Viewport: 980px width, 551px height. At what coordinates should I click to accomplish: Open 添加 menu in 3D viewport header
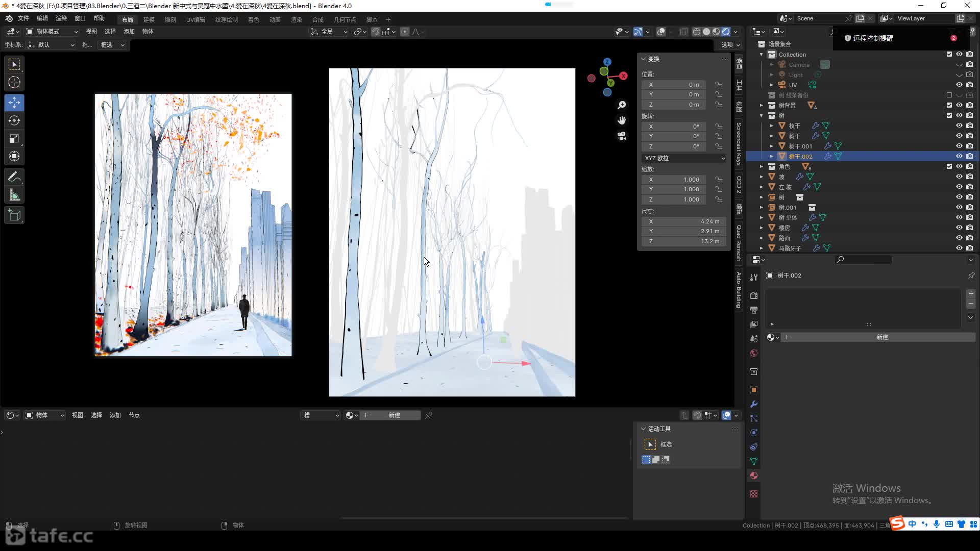click(x=129, y=32)
